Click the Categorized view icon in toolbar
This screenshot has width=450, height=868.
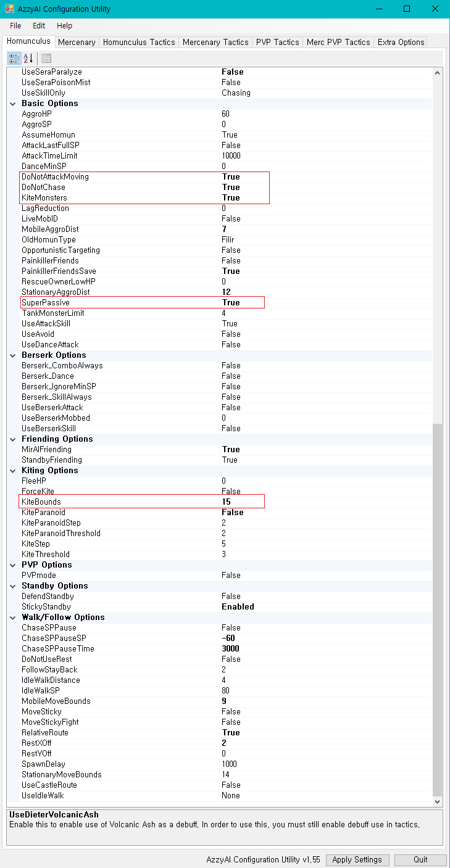[14, 59]
